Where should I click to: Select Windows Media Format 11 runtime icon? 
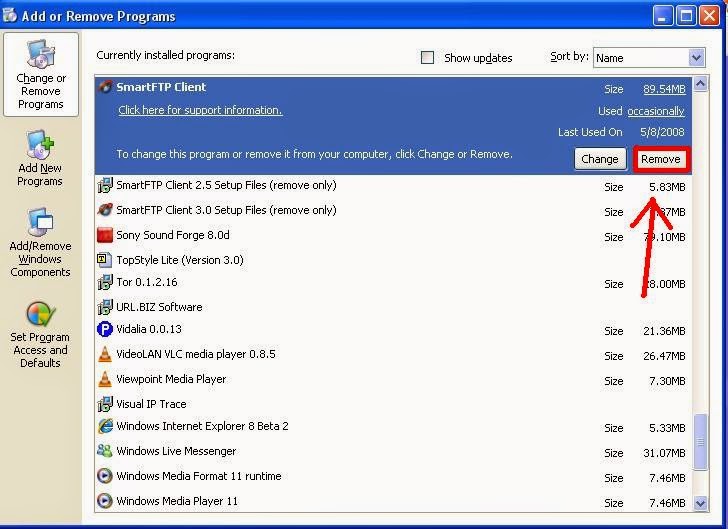[x=105, y=476]
